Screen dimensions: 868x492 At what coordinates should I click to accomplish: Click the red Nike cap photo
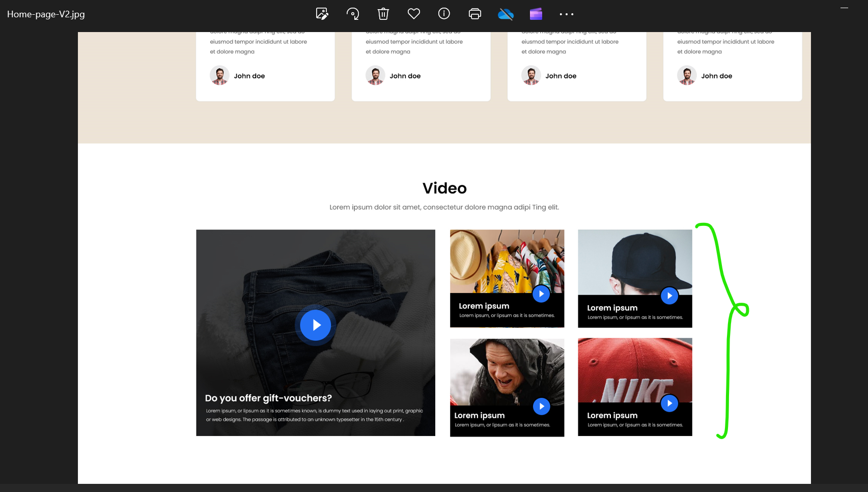pos(635,370)
